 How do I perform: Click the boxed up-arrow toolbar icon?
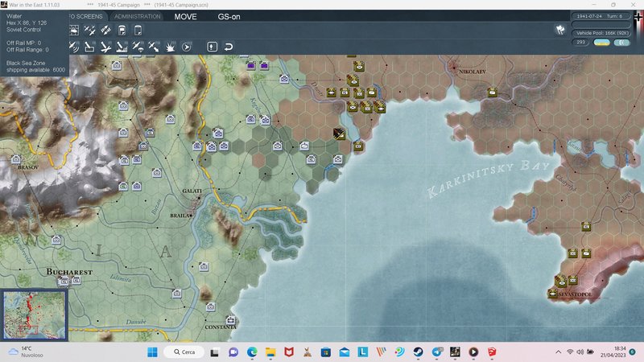(212, 47)
